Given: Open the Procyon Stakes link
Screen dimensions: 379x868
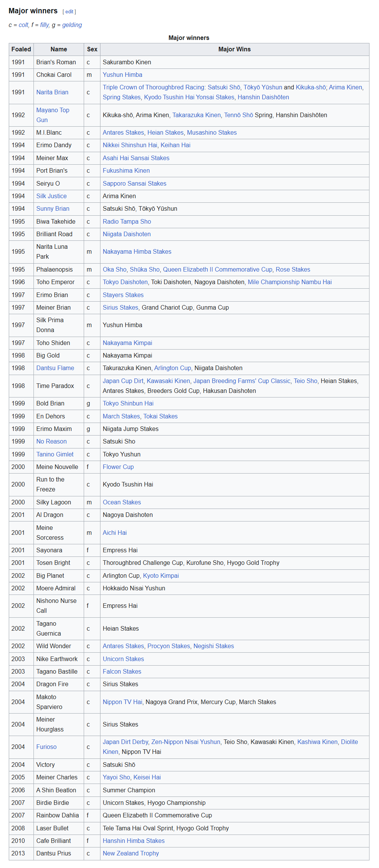Looking at the screenshot, I should pyautogui.click(x=169, y=646).
